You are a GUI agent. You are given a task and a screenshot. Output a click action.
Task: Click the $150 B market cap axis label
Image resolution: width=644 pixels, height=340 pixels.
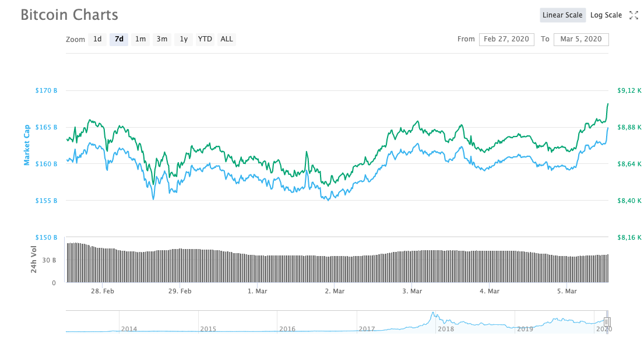pyautogui.click(x=46, y=237)
